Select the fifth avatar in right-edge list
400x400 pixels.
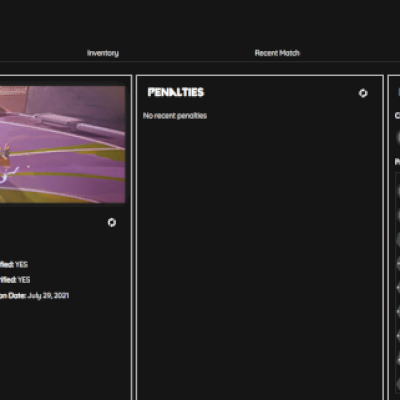[398, 287]
